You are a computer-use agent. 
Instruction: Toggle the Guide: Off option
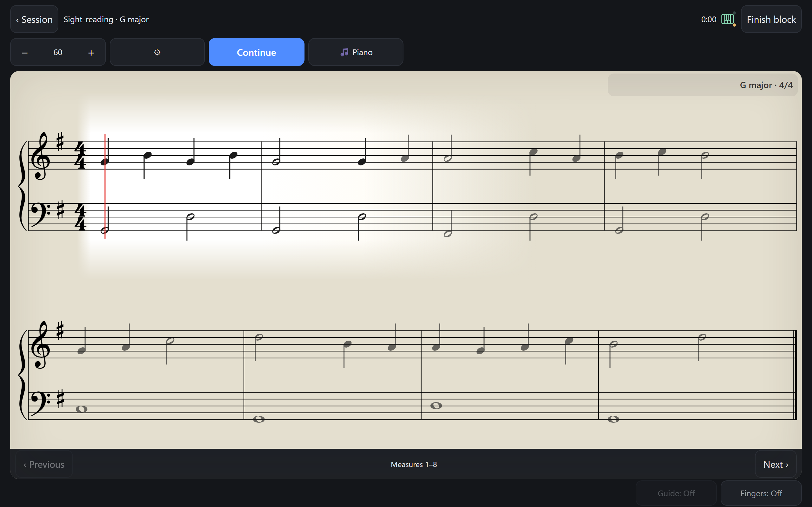coord(676,493)
